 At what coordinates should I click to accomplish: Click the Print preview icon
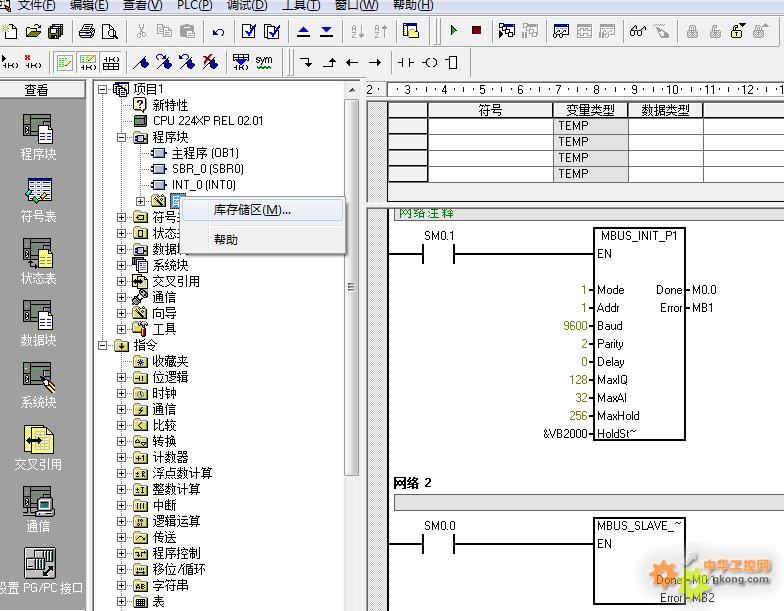[110, 32]
